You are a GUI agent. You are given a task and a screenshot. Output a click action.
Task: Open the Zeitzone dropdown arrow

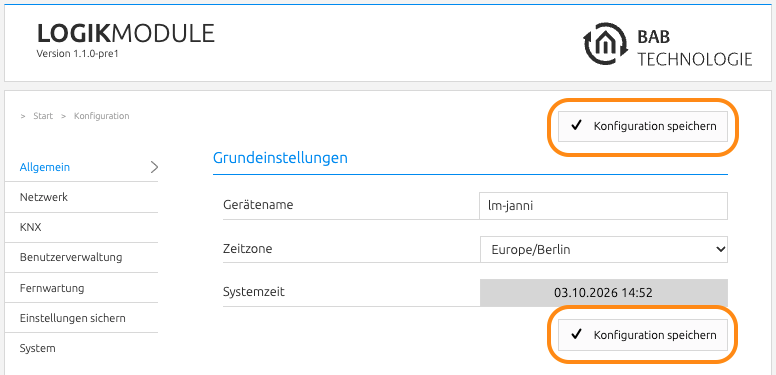pyautogui.click(x=720, y=250)
